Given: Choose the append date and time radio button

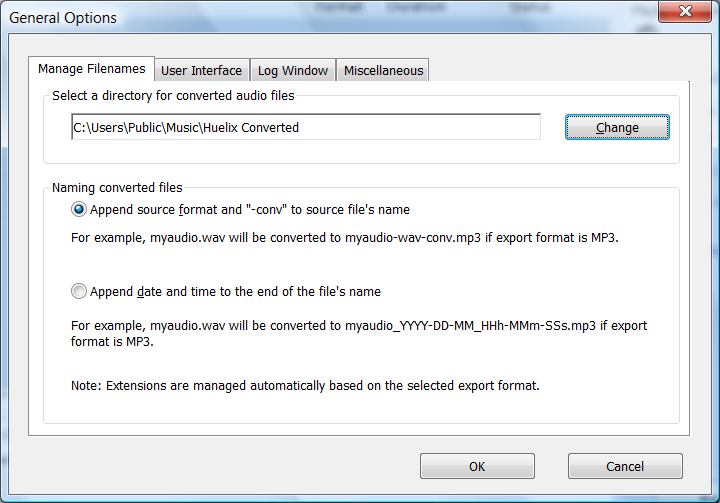Looking at the screenshot, I should pyautogui.click(x=79, y=292).
